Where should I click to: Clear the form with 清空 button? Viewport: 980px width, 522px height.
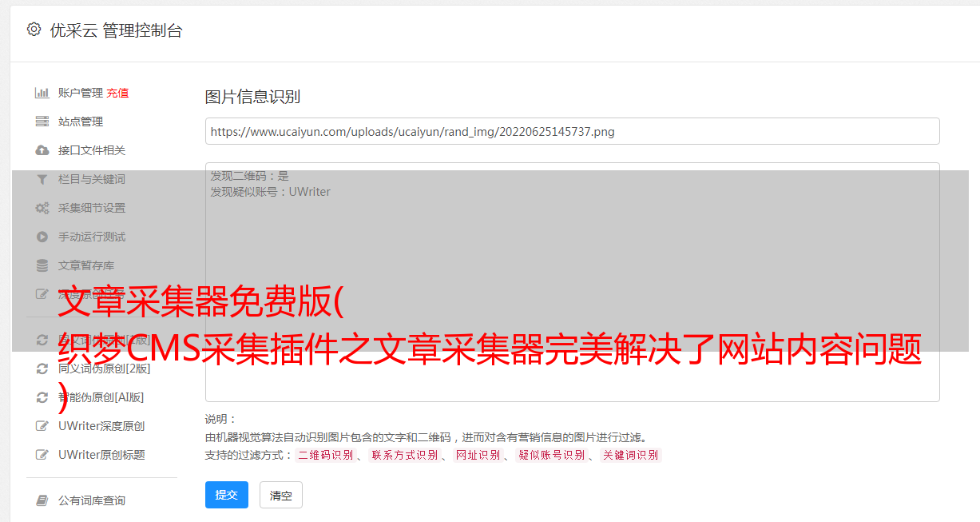(x=281, y=495)
